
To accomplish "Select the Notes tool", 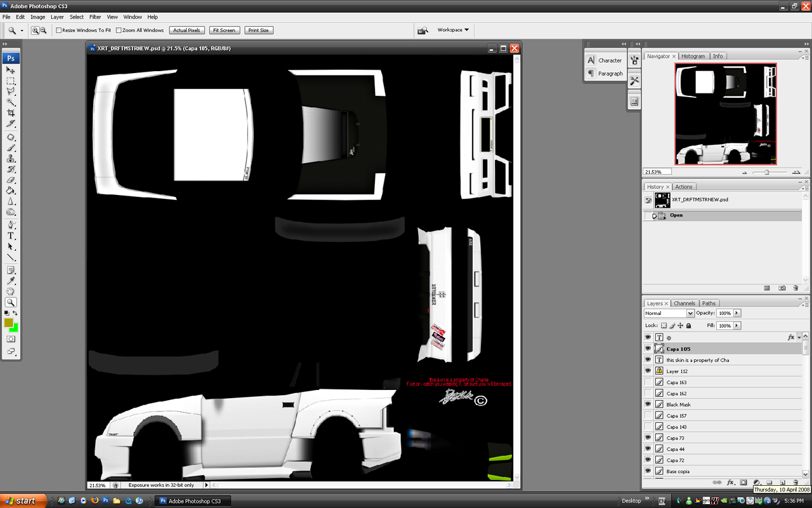I will pyautogui.click(x=11, y=271).
